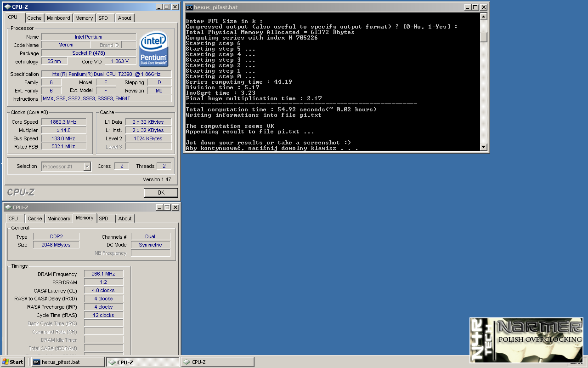
Task: Click DRAM Frequency value 266.1 MHz
Action: point(103,274)
